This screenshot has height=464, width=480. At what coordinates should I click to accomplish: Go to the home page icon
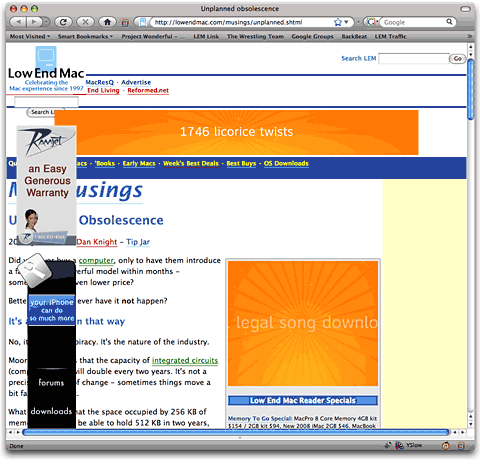click(107, 22)
